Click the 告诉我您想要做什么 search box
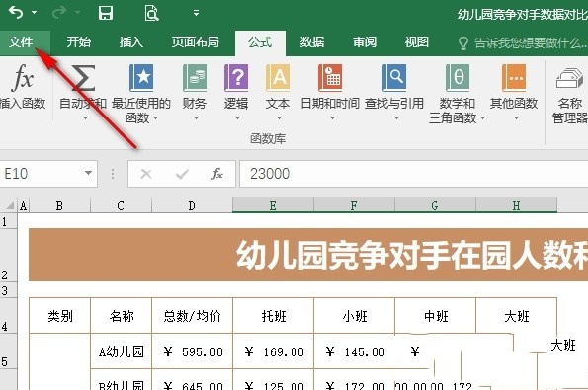 522,43
